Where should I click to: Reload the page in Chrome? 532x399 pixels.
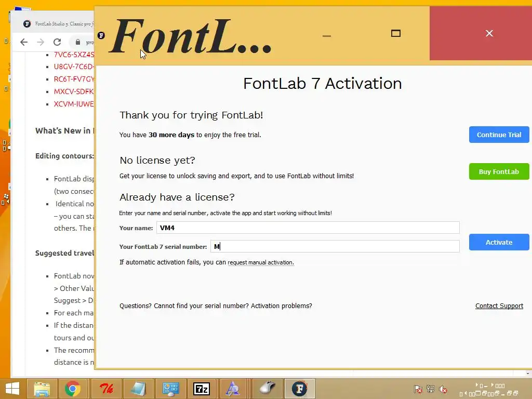coord(57,42)
